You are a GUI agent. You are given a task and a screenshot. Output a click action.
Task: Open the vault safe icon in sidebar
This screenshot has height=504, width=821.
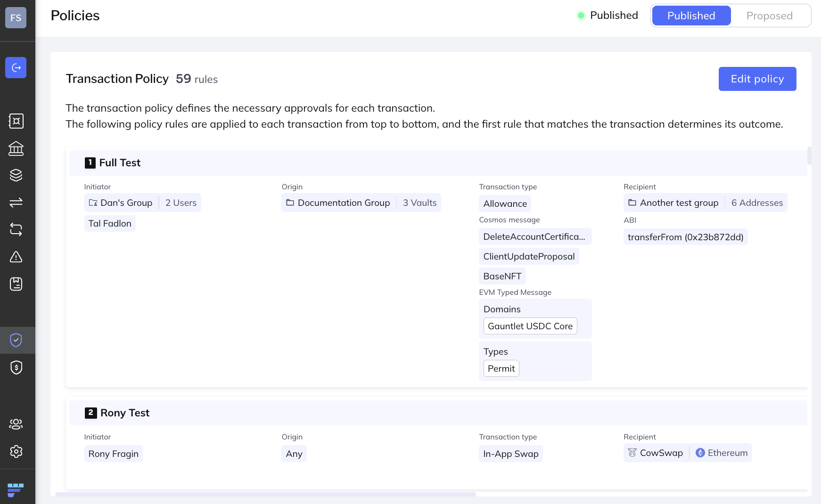pyautogui.click(x=16, y=121)
